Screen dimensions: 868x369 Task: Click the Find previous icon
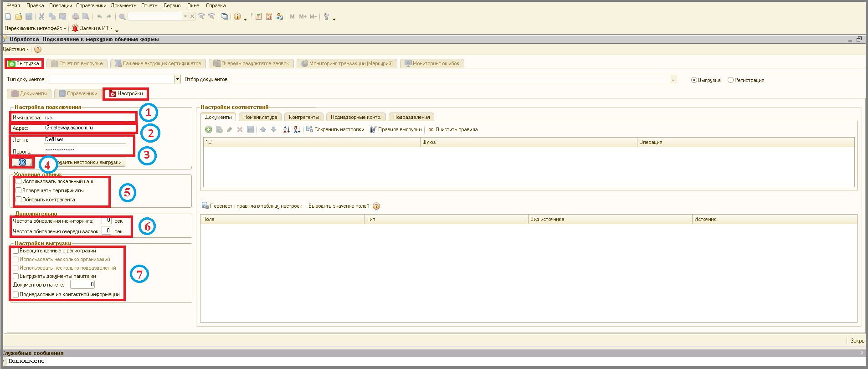[211, 16]
